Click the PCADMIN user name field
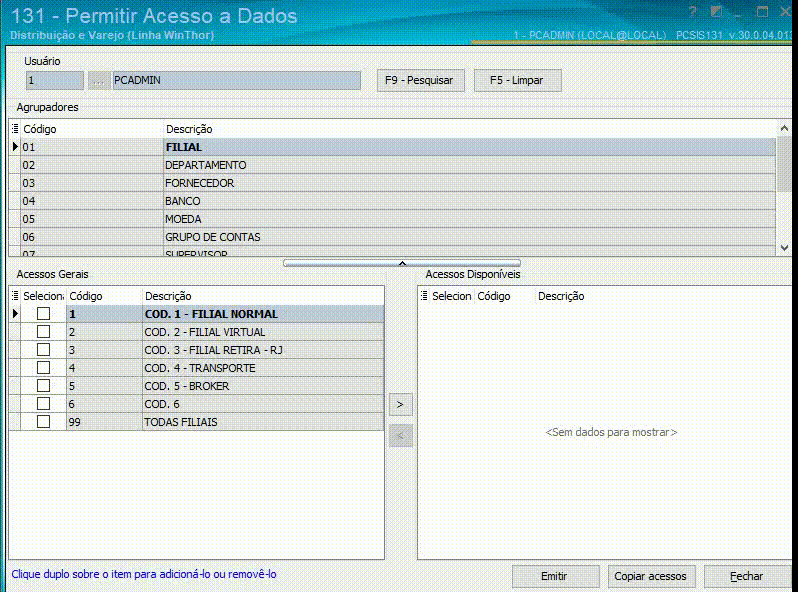The image size is (798, 592). pyautogui.click(x=237, y=80)
